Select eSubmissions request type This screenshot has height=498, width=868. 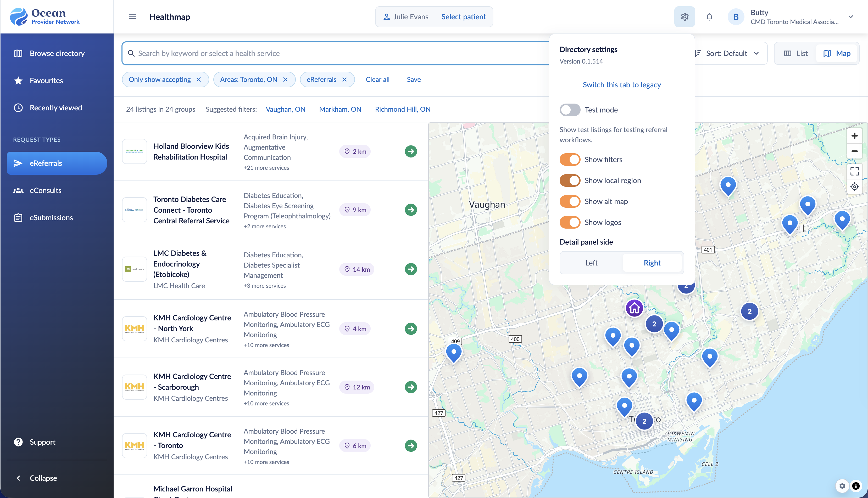(57, 218)
